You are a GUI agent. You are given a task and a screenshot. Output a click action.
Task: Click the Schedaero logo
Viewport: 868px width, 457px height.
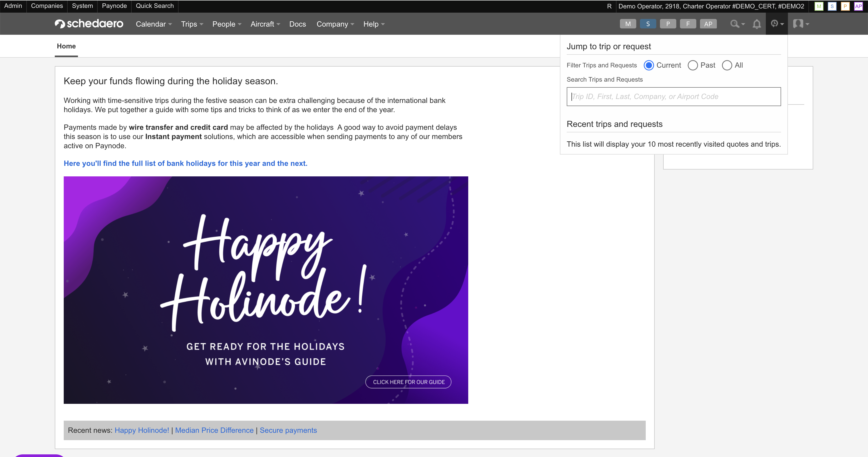(89, 24)
